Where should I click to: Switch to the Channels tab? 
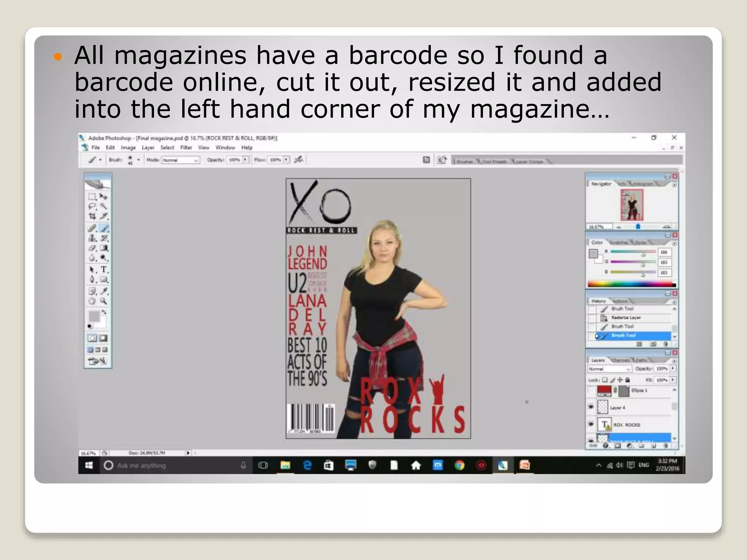tap(620, 360)
